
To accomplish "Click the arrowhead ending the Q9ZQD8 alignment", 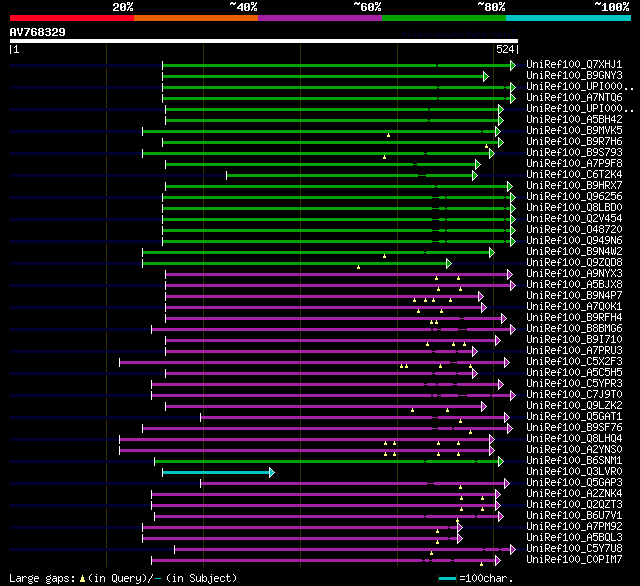I will [x=449, y=263].
